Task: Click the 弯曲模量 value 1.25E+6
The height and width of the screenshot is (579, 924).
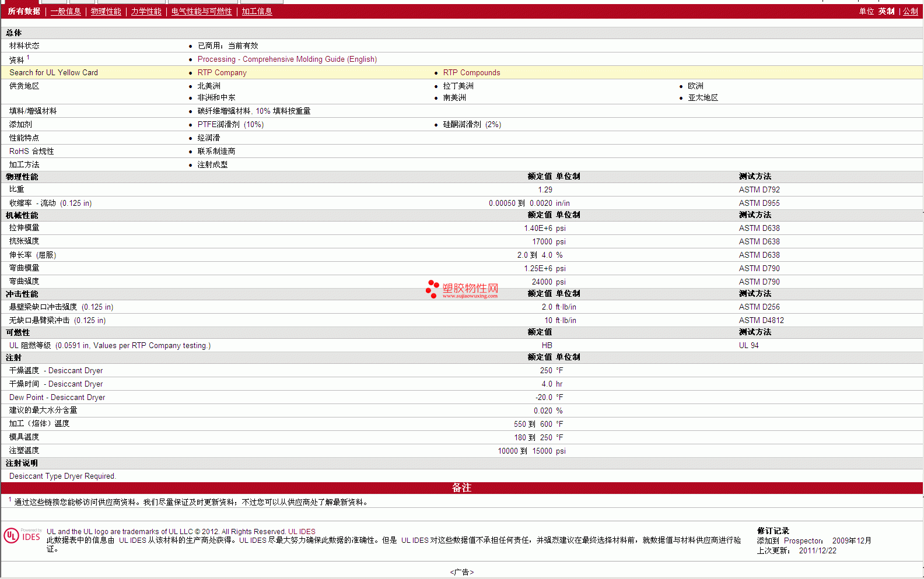Action: pyautogui.click(x=538, y=268)
